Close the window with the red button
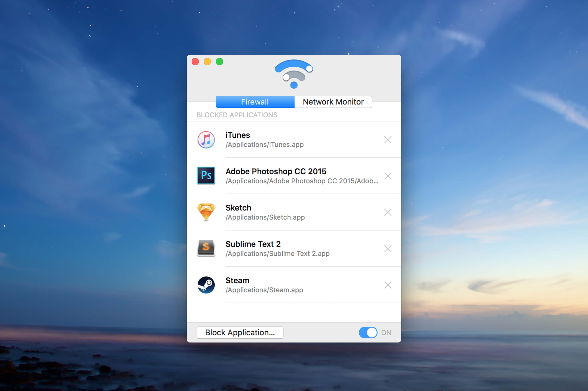Image resolution: width=588 pixels, height=391 pixels. [195, 61]
